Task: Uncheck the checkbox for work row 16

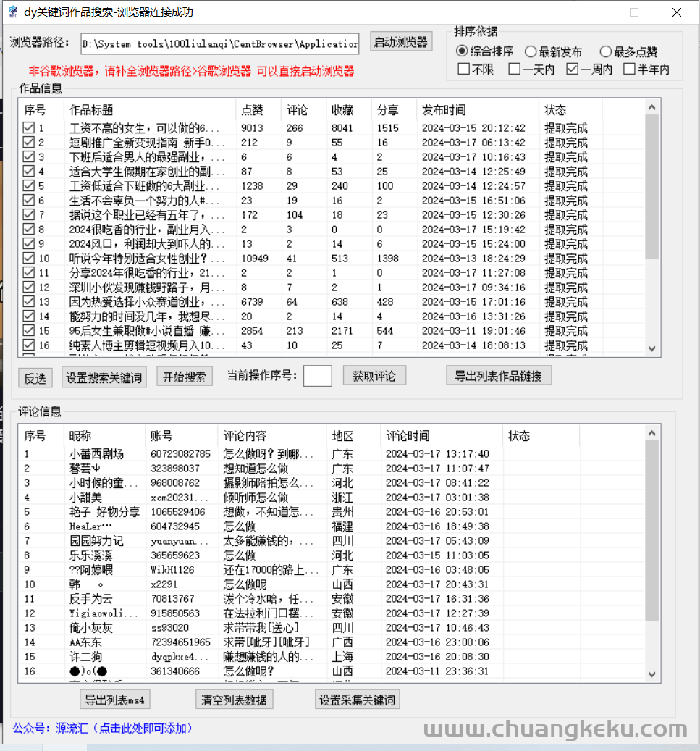Action: 29,345
